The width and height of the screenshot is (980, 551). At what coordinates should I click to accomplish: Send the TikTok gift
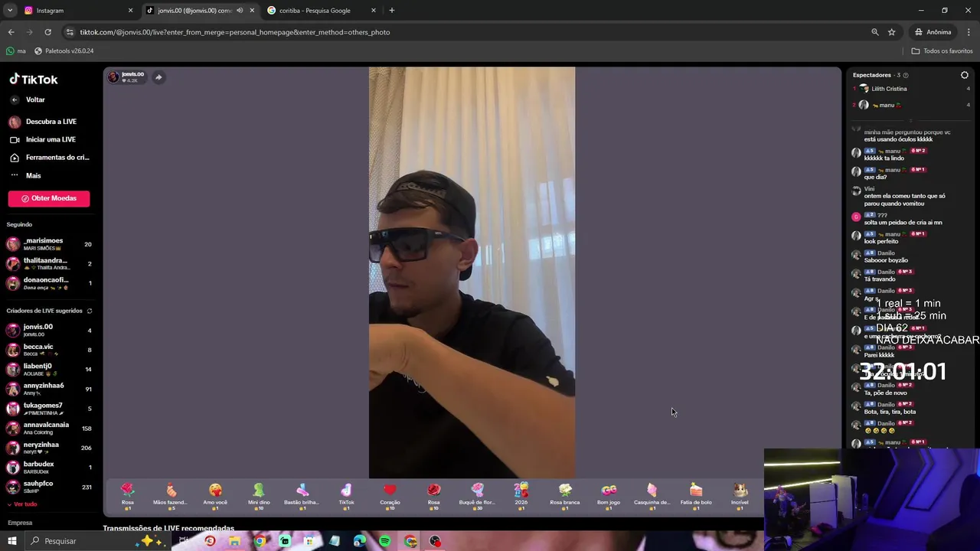point(346,496)
